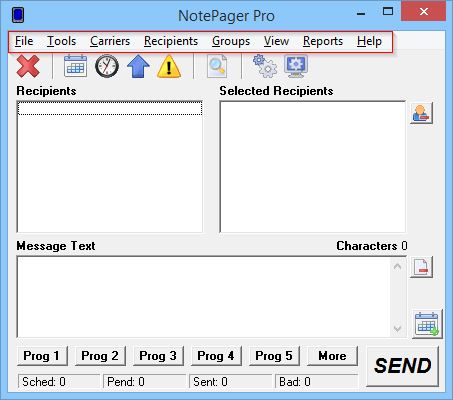Click the Bad: 0 status field

click(316, 382)
